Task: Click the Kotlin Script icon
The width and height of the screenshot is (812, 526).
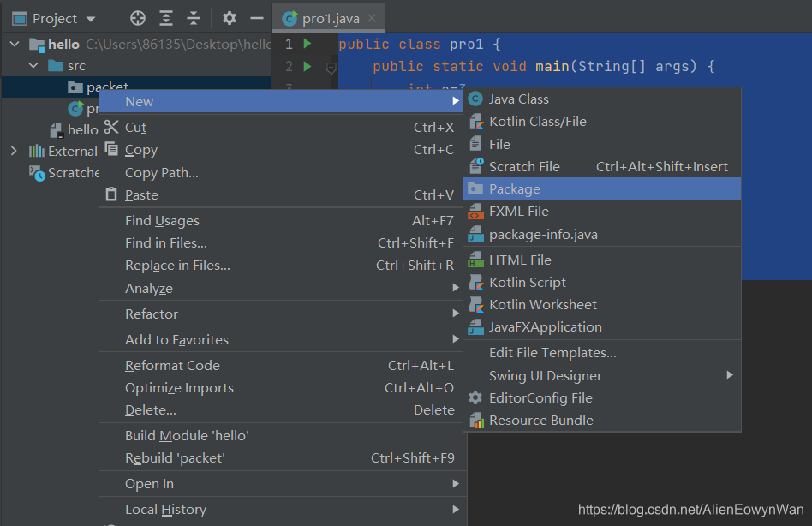Action: [475, 282]
